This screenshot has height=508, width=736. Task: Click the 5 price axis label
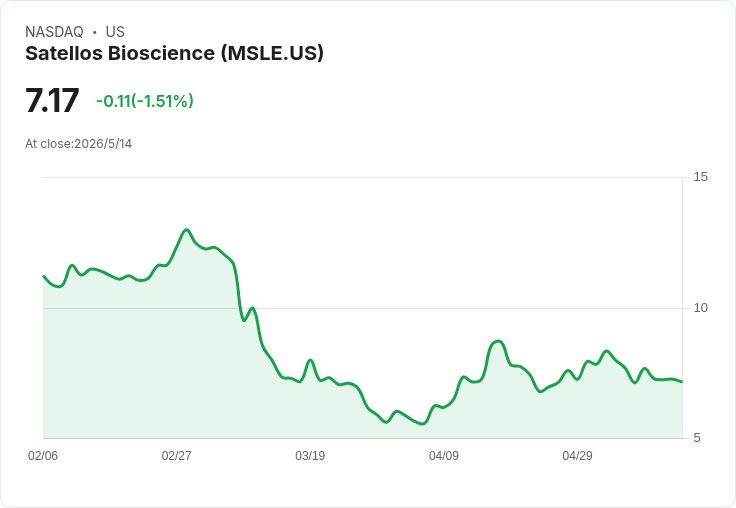pos(697,438)
